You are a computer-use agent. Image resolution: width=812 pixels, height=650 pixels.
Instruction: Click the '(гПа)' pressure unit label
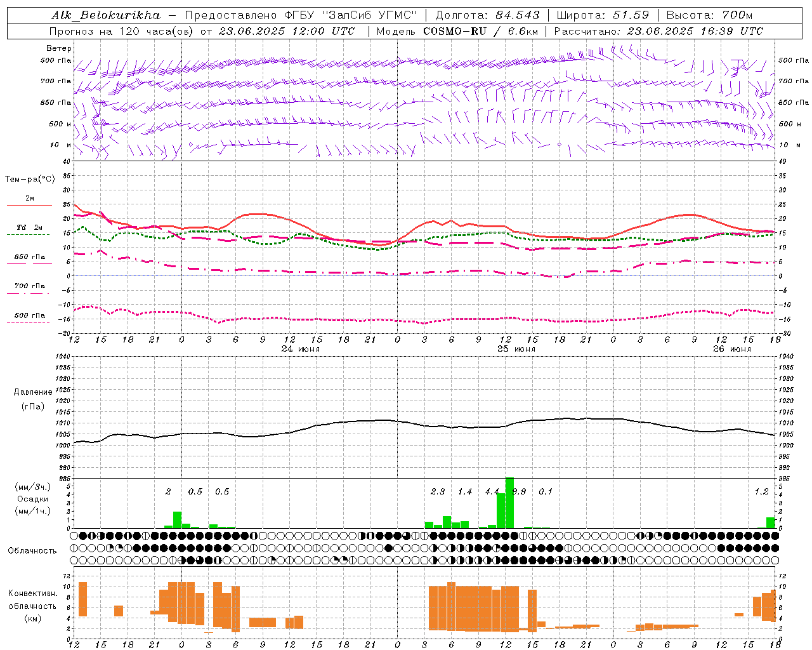33,407
